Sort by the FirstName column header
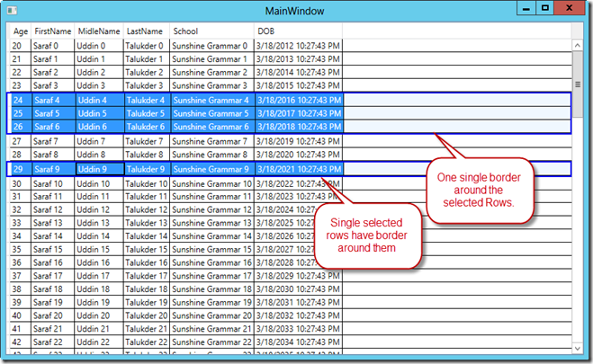Screen dimensions: 593x364 [x=52, y=31]
